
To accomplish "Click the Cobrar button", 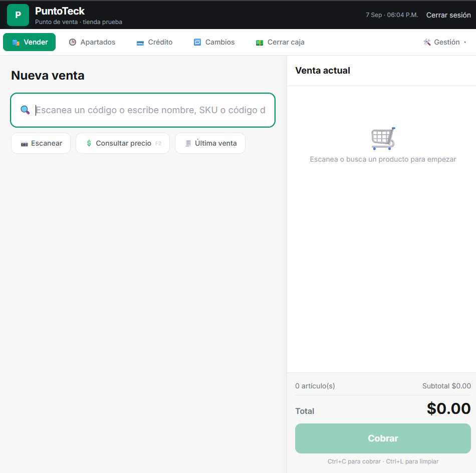I will 383,438.
